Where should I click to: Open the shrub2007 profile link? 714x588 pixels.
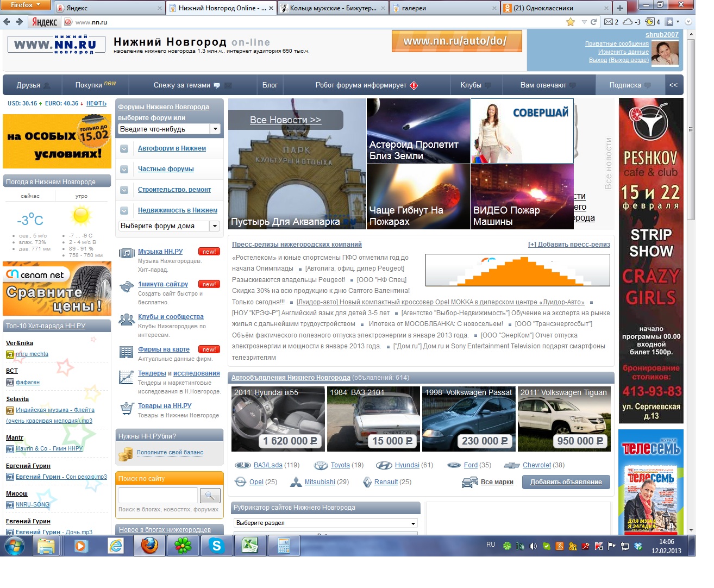(662, 35)
